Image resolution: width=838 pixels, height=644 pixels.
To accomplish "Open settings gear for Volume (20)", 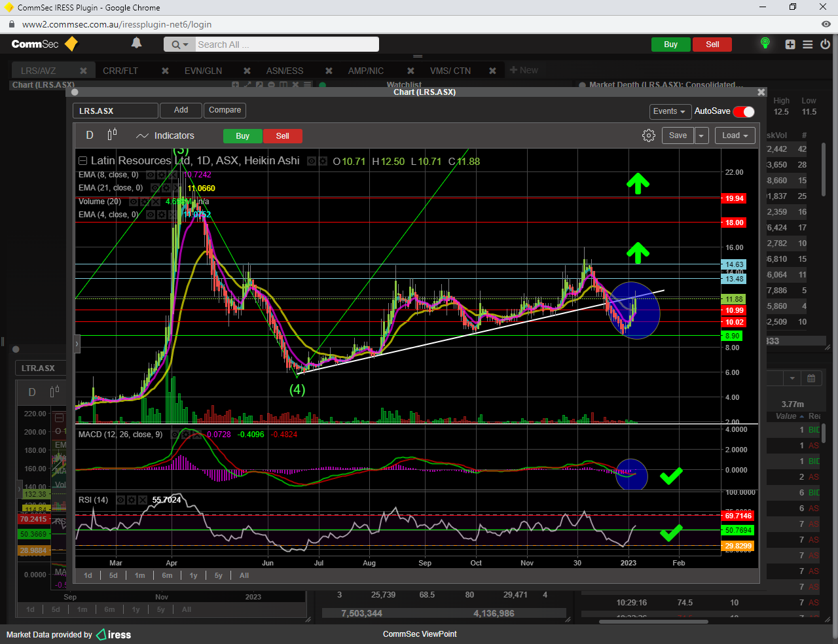I will click(144, 202).
